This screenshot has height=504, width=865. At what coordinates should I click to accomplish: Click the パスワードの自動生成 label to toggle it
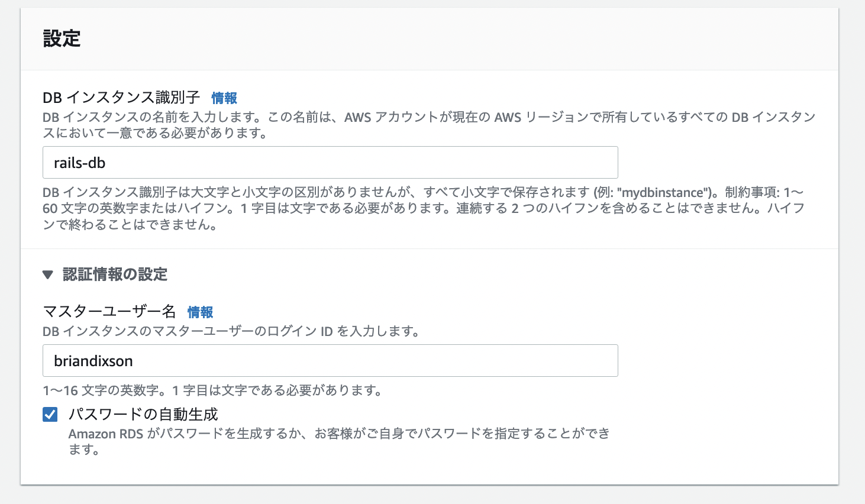(143, 414)
